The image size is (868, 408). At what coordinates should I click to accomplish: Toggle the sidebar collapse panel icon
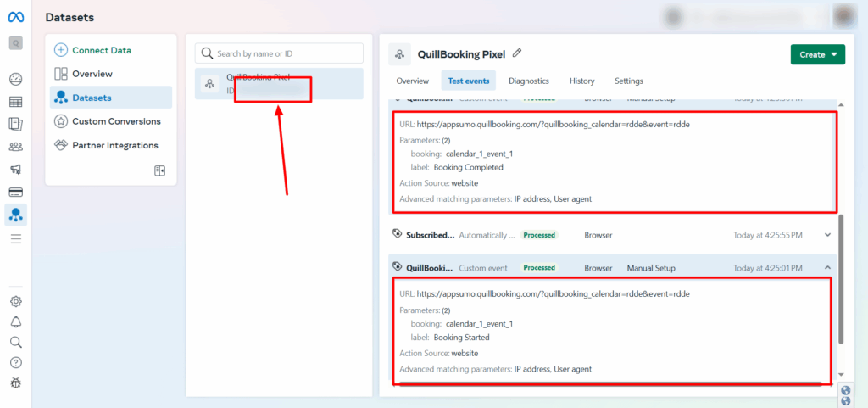pos(159,170)
